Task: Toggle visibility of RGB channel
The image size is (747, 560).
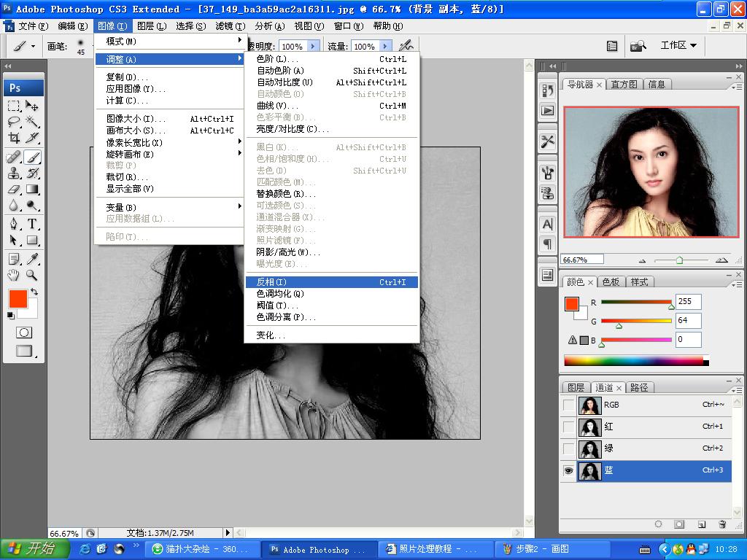Action: coord(569,405)
